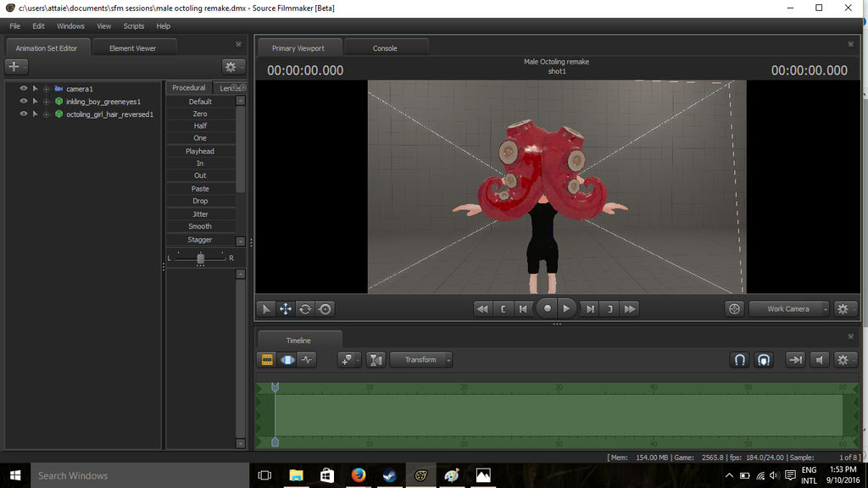Step to previous frame button
Viewport: 868px width, 488px height.
[522, 308]
